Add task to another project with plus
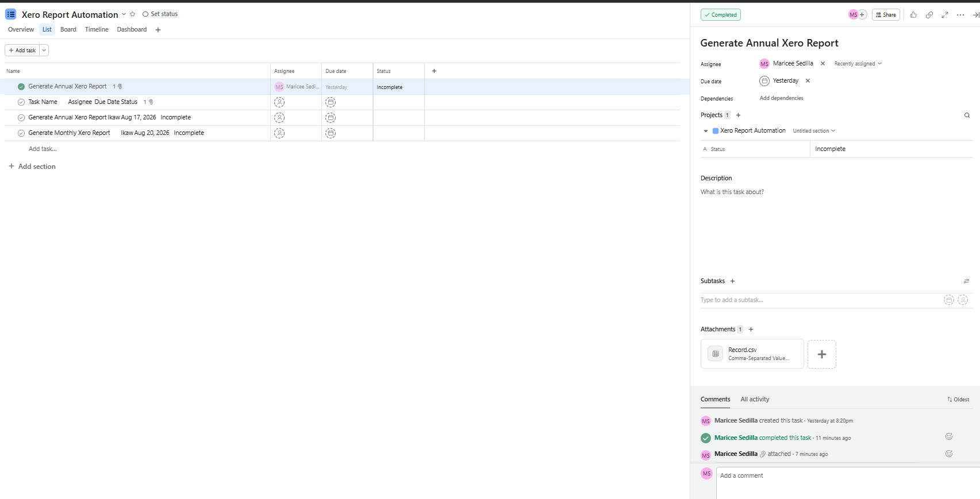980x499 pixels. (739, 115)
